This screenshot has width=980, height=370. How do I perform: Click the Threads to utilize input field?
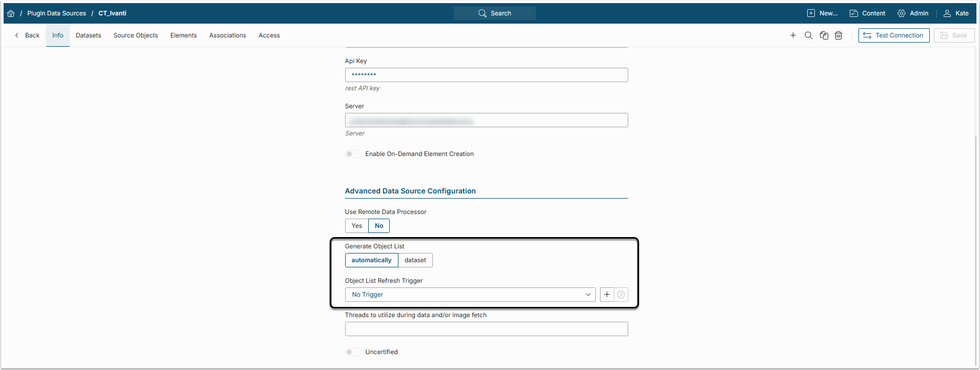point(486,329)
